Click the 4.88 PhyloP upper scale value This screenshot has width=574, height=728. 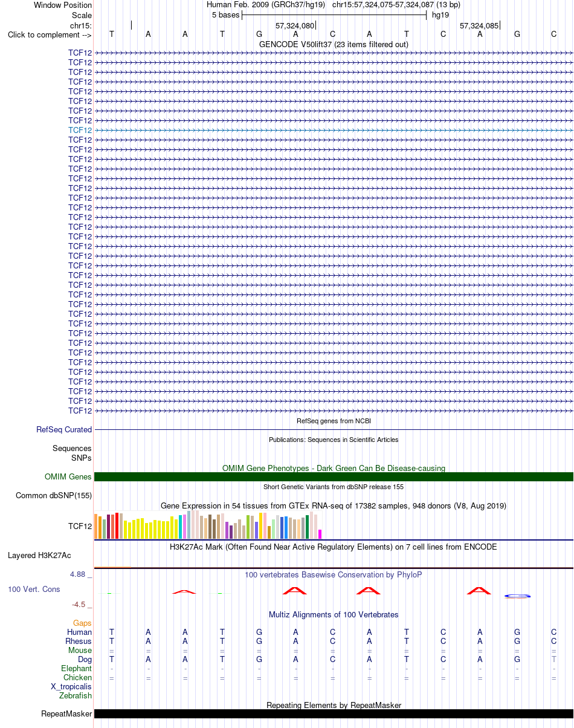pyautogui.click(x=79, y=574)
